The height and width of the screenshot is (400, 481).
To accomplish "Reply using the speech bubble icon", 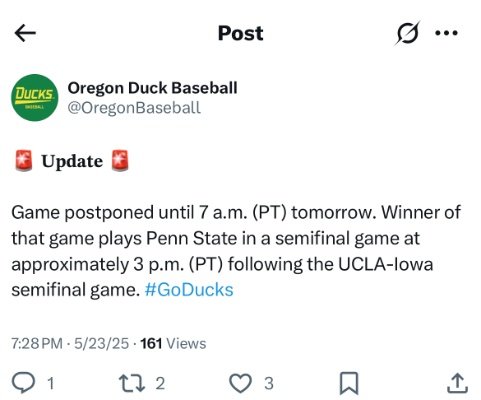I will pos(23,383).
